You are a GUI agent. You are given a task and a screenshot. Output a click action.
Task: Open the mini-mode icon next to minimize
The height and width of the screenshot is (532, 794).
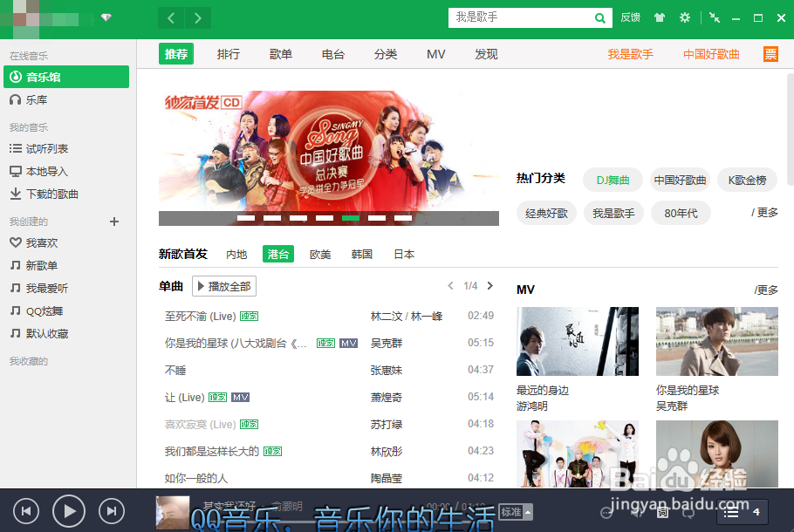click(716, 17)
